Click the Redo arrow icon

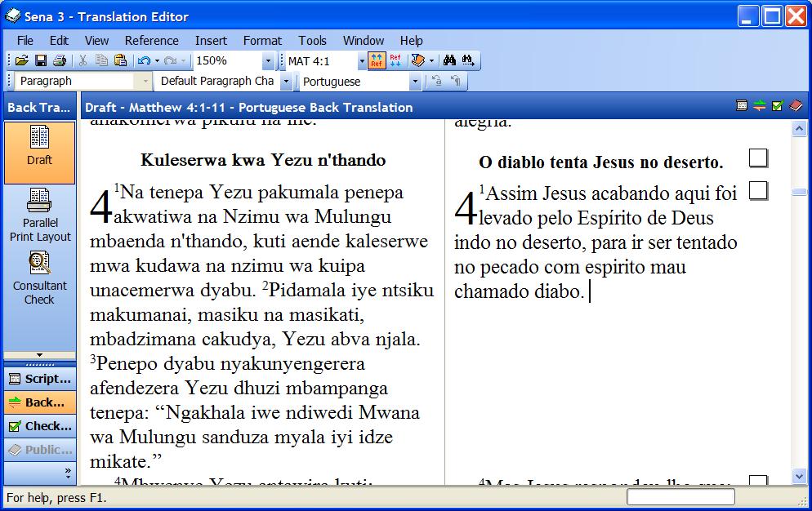point(170,61)
